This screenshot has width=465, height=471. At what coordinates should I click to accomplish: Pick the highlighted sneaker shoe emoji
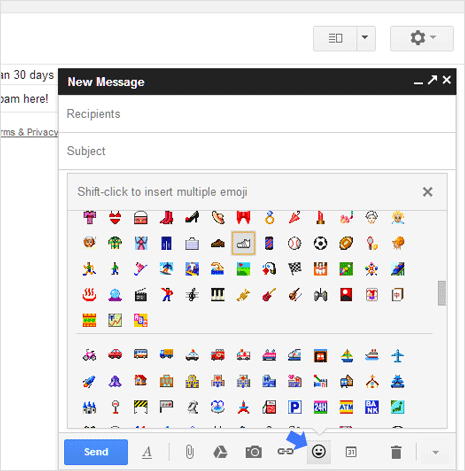[x=243, y=243]
